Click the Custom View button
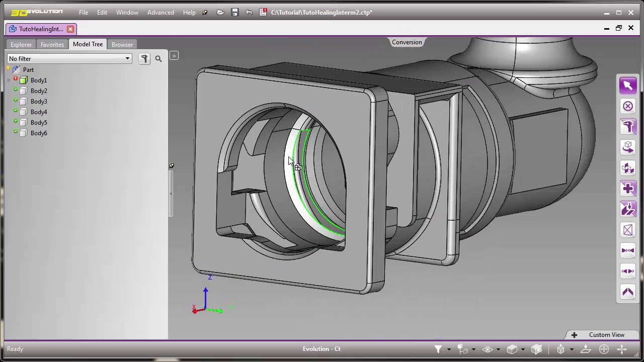 coord(601,335)
